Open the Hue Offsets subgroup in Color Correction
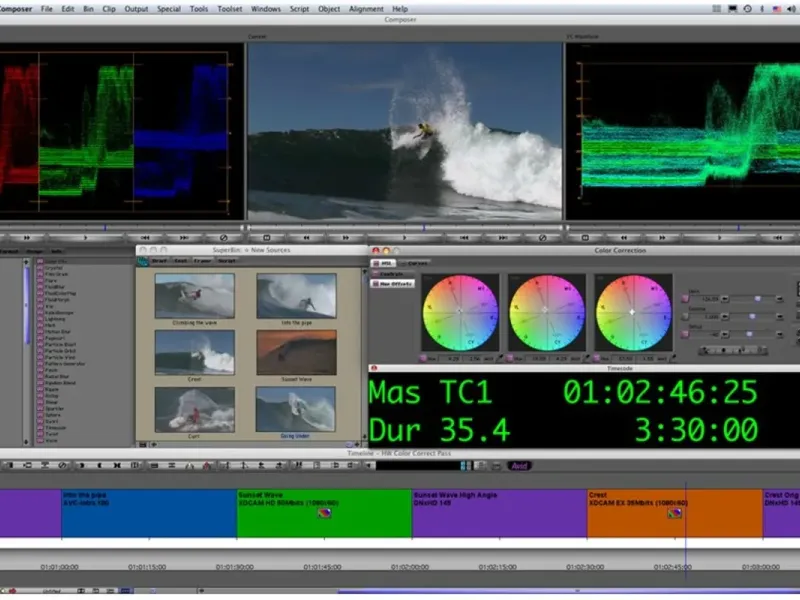 (x=391, y=284)
